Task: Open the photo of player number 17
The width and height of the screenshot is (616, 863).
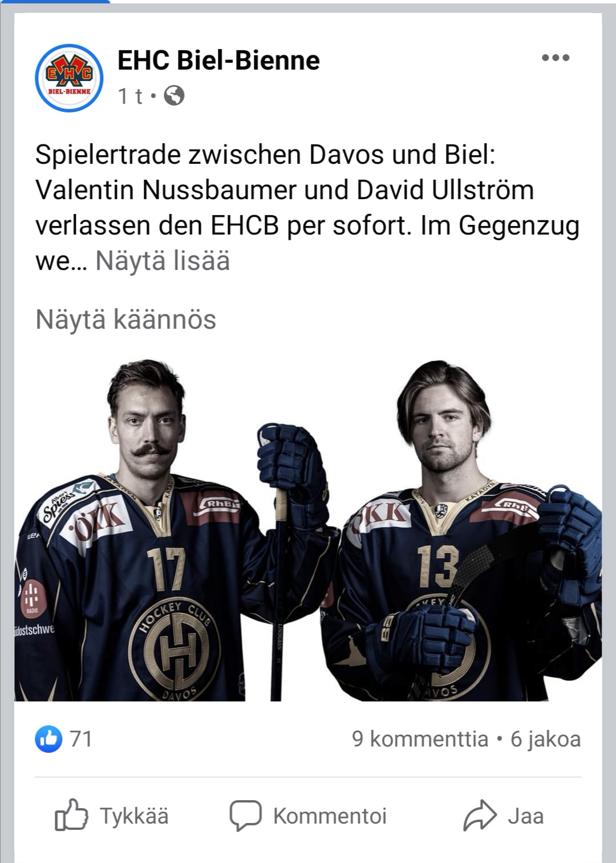Action: [171, 530]
